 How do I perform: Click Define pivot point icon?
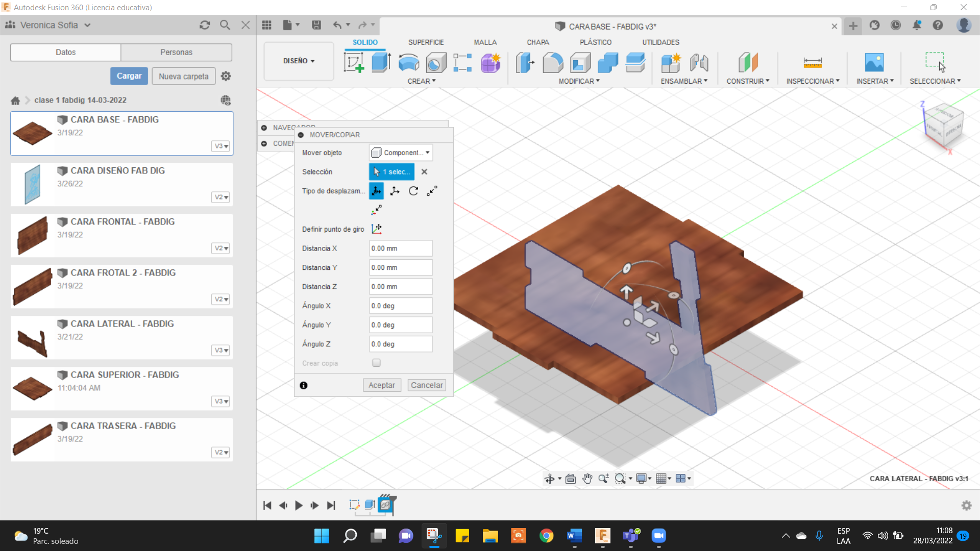377,229
